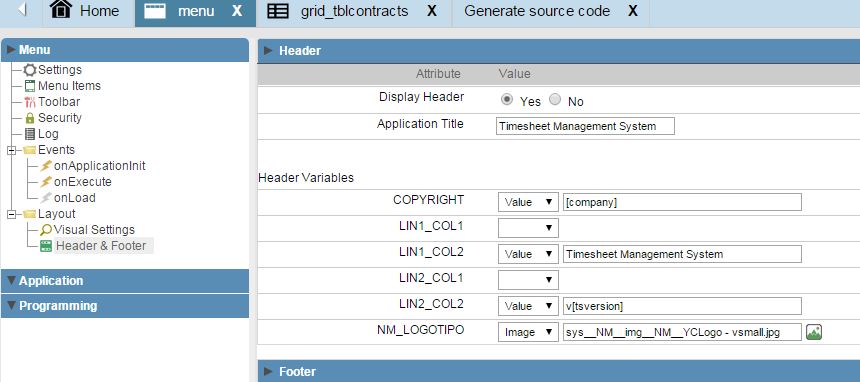Click the Log document icon

coord(30,133)
